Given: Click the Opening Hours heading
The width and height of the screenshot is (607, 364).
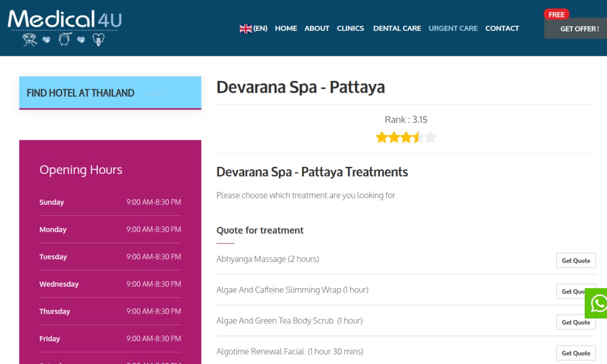Looking at the screenshot, I should pyautogui.click(x=81, y=170).
